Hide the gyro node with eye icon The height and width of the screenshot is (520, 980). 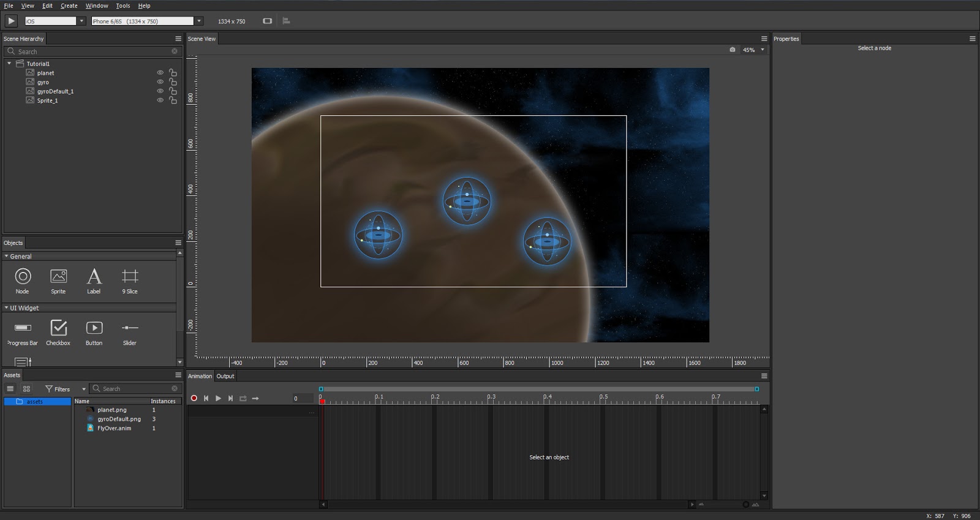pos(160,82)
